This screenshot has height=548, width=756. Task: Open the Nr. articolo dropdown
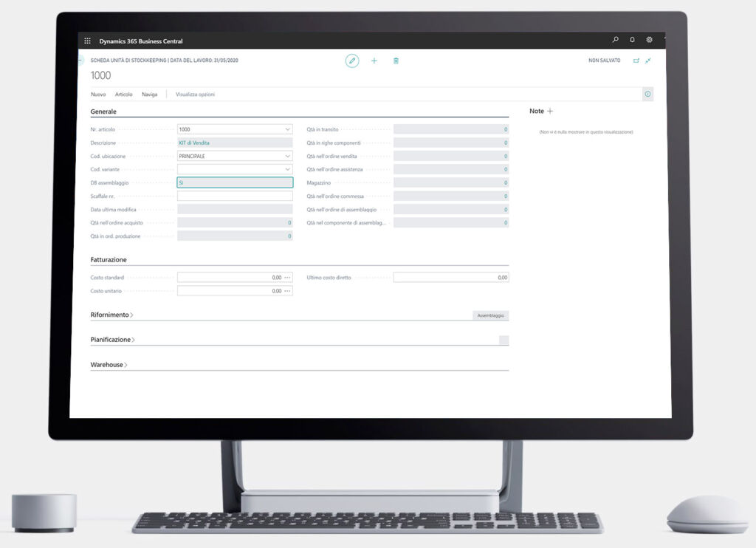pos(287,129)
